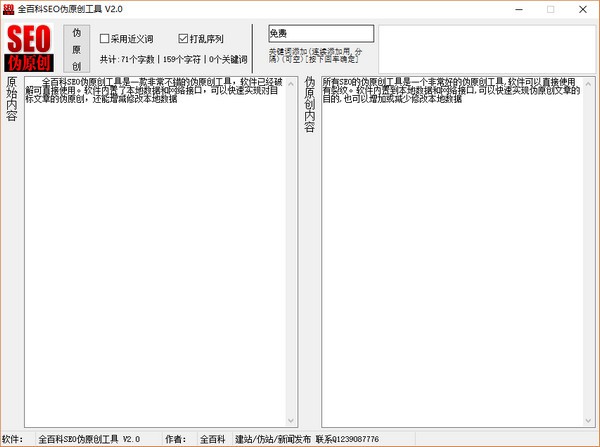
Task: Click the word count statistics label
Action: tap(173, 59)
